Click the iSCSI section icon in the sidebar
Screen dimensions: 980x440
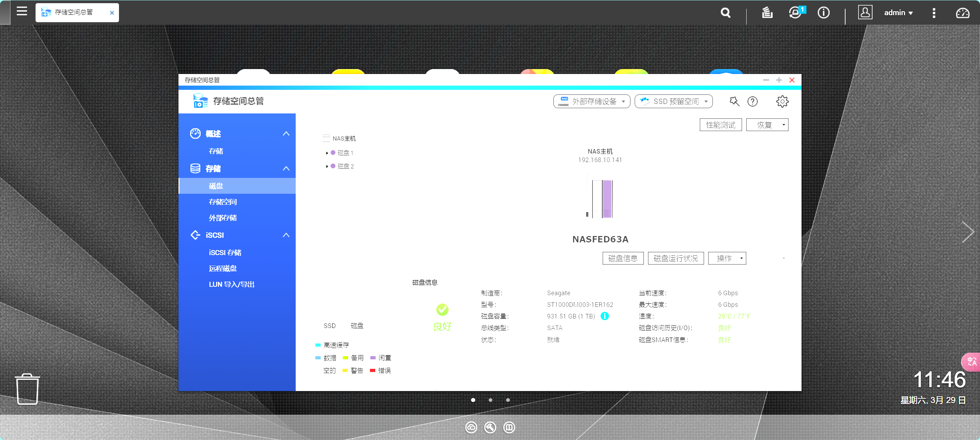click(195, 235)
